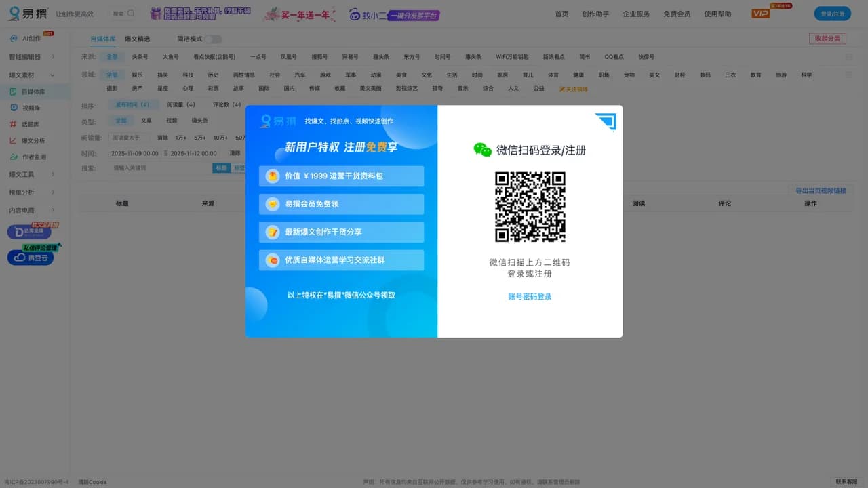The image size is (868, 488).
Task: Click the 登录/注册 button
Action: tap(832, 14)
